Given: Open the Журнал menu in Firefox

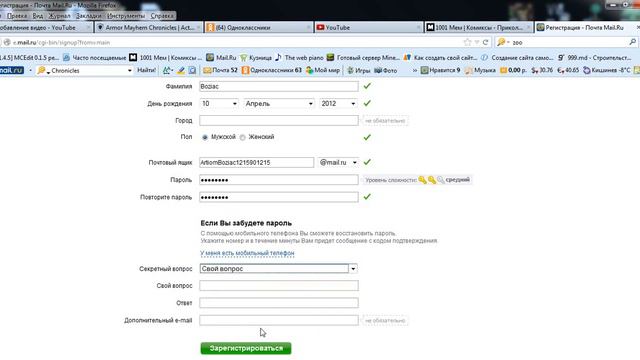Looking at the screenshot, I should [x=60, y=16].
